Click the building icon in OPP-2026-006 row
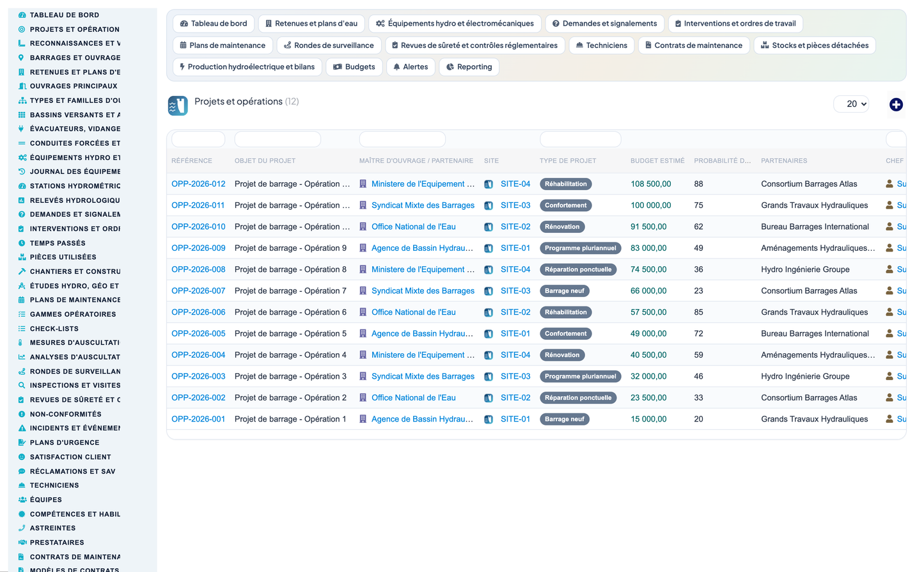Viewport: 924px width, 572px height. [x=363, y=312]
